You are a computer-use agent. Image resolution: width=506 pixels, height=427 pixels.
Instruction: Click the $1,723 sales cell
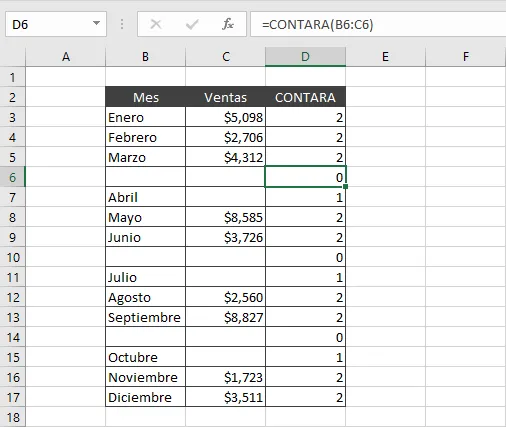coord(226,377)
